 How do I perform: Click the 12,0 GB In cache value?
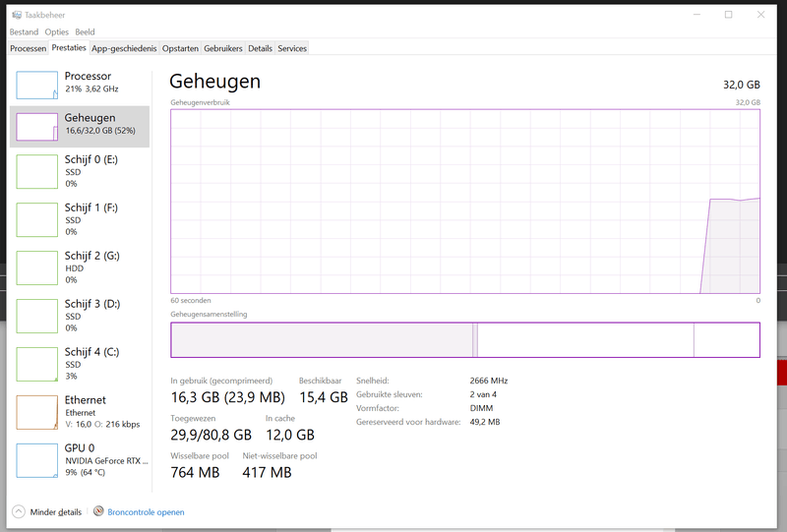[290, 435]
